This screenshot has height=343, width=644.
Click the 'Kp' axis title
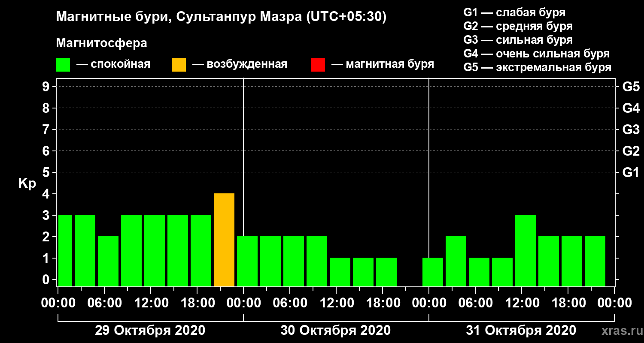27,184
